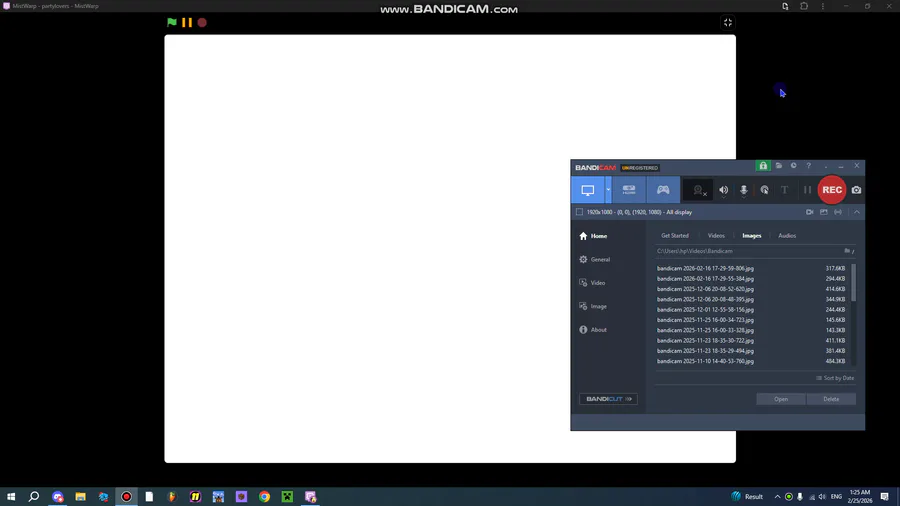Image resolution: width=900 pixels, height=506 pixels.
Task: Toggle speaker sound recording
Action: coord(724,190)
